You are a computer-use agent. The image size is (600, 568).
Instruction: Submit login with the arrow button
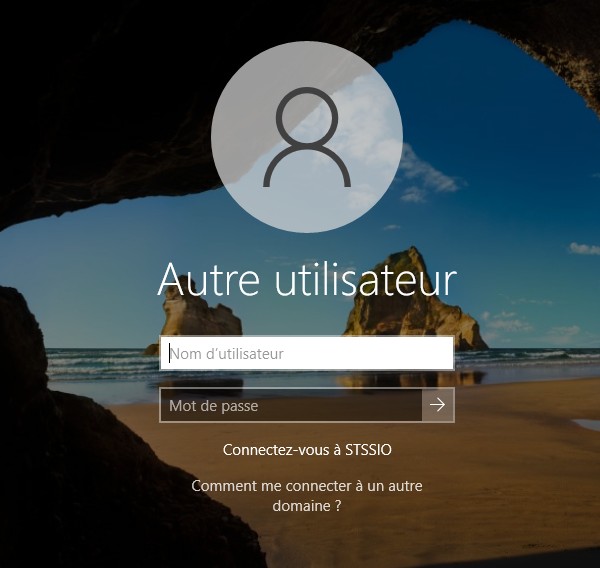438,405
